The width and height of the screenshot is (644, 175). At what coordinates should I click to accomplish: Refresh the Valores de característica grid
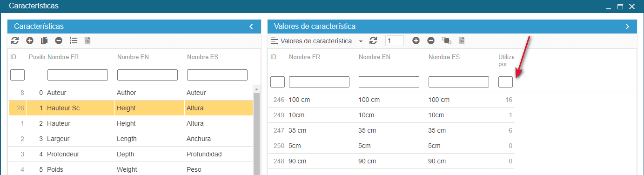[373, 41]
